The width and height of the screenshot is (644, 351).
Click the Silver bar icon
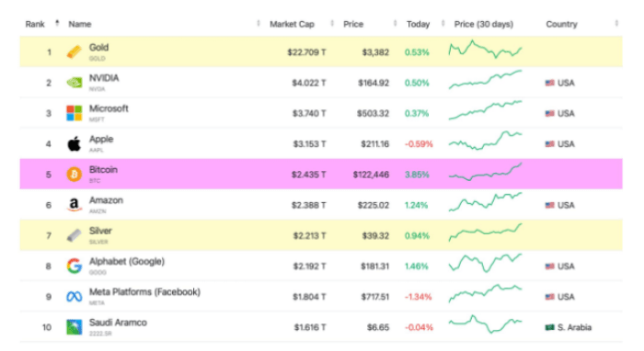click(75, 235)
